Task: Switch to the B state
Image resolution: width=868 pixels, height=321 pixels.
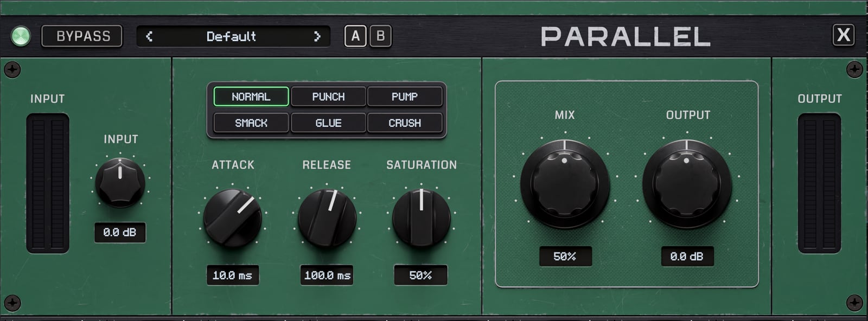Action: (x=380, y=36)
